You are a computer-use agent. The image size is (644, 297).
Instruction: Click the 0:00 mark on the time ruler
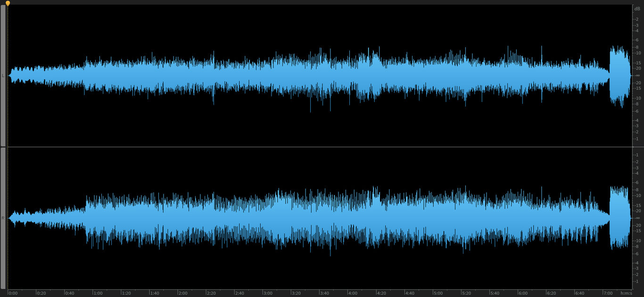point(13,293)
